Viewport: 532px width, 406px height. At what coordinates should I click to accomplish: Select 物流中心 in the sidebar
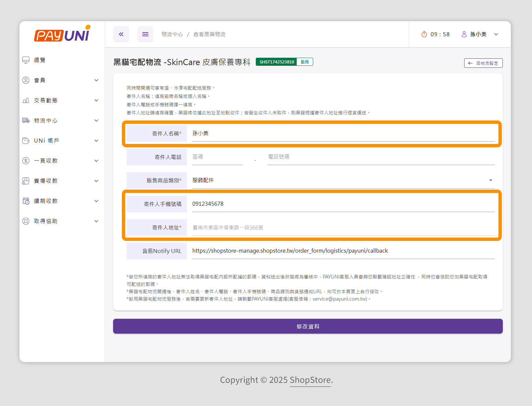[46, 120]
